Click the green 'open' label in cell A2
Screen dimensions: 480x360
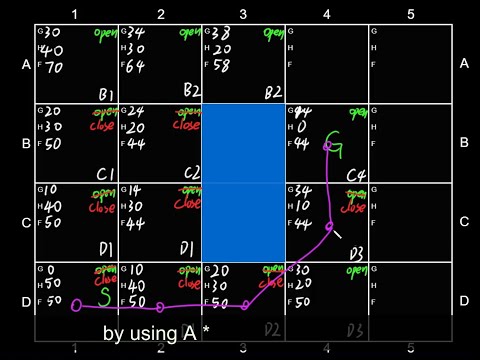coord(190,33)
